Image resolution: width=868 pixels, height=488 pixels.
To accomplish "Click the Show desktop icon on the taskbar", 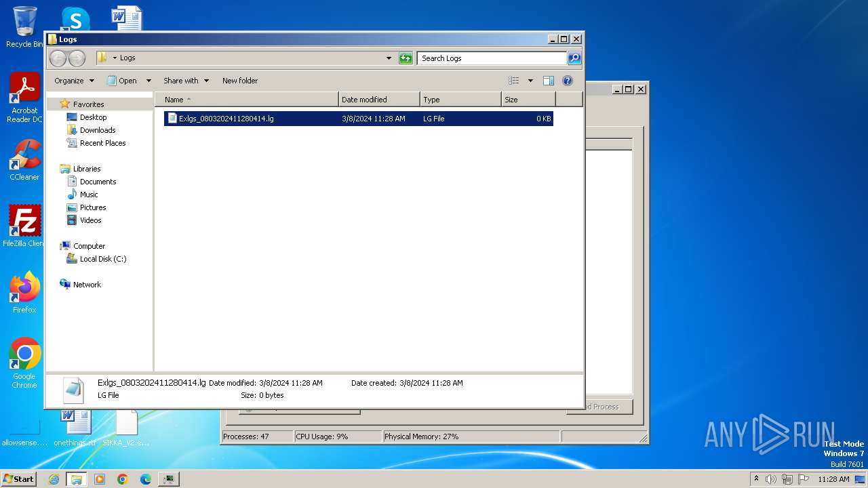I will pyautogui.click(x=861, y=479).
